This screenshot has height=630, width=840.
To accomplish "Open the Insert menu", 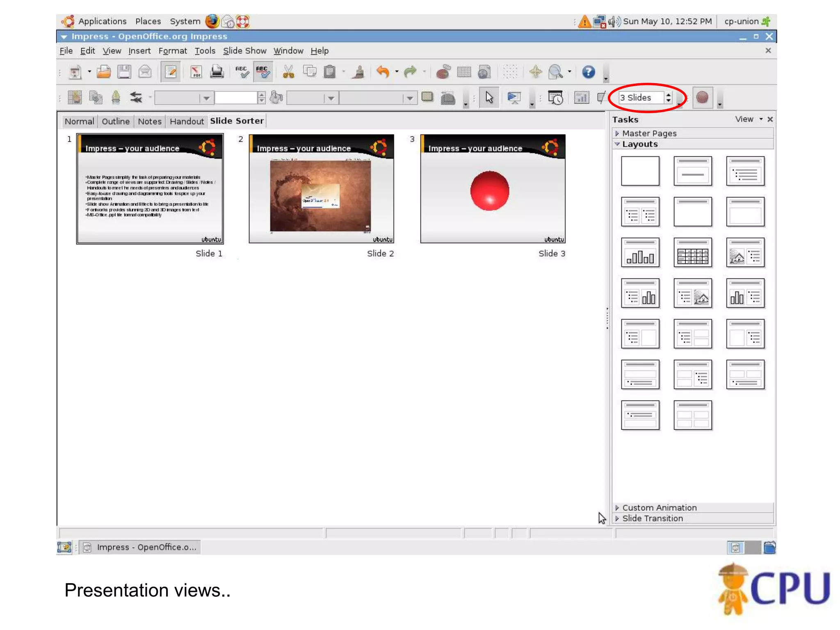I will (x=139, y=51).
